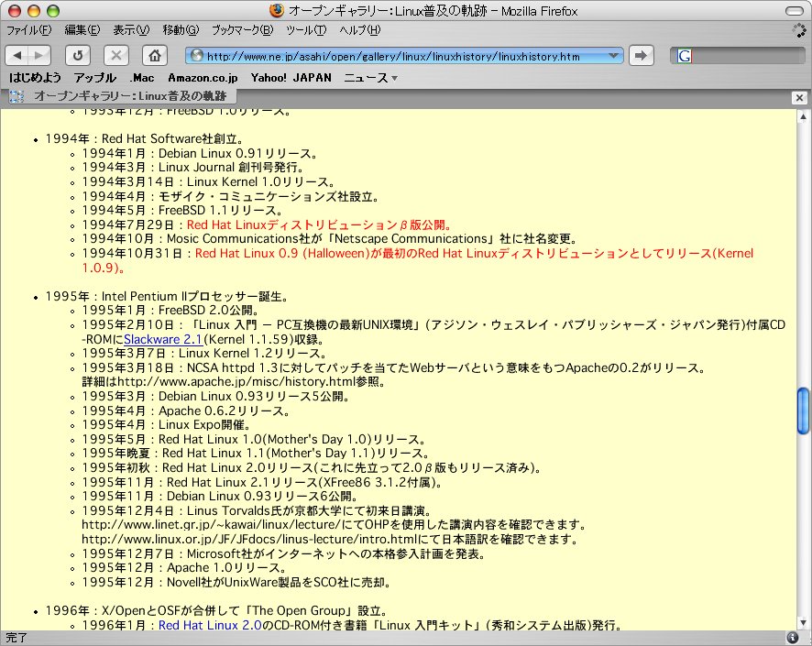The width and height of the screenshot is (812, 646).
Task: Open the ファイル(F) menu
Action: pyautogui.click(x=29, y=30)
